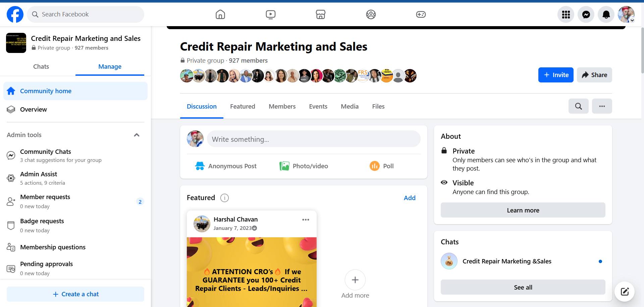Go to Home feed icon
Viewport: 644px width, 307px height.
coord(220,14)
